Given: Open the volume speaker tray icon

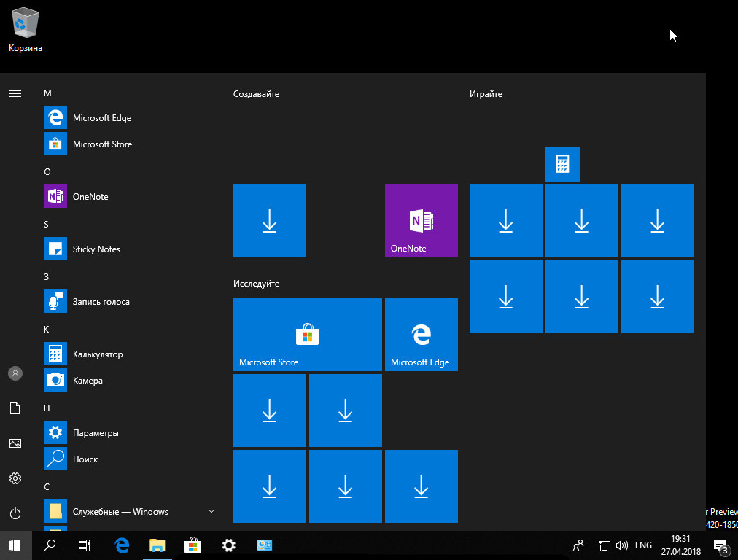Looking at the screenshot, I should (x=622, y=545).
